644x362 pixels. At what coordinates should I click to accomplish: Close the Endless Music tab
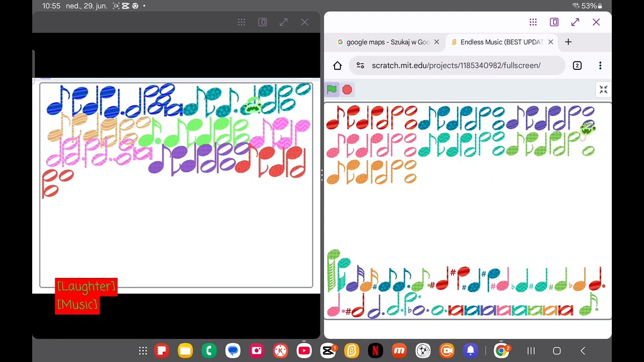(550, 42)
